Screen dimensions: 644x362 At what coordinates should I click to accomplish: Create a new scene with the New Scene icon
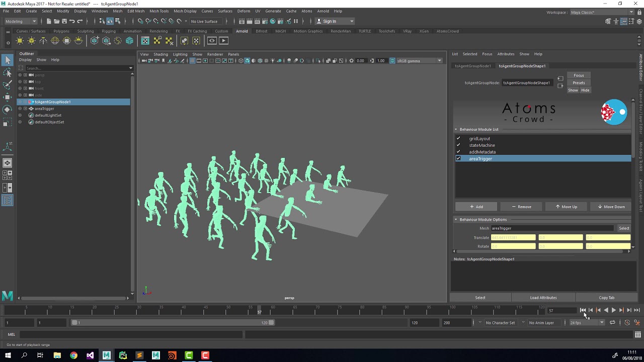(49, 21)
